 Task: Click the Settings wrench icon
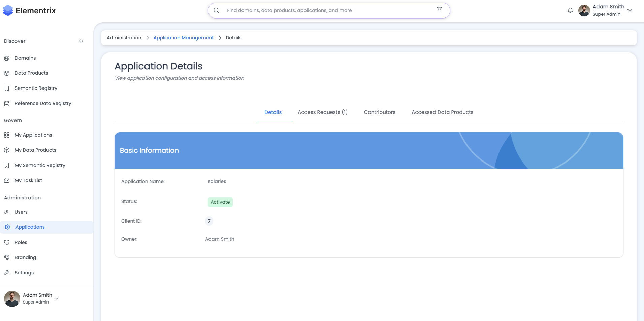(7, 273)
